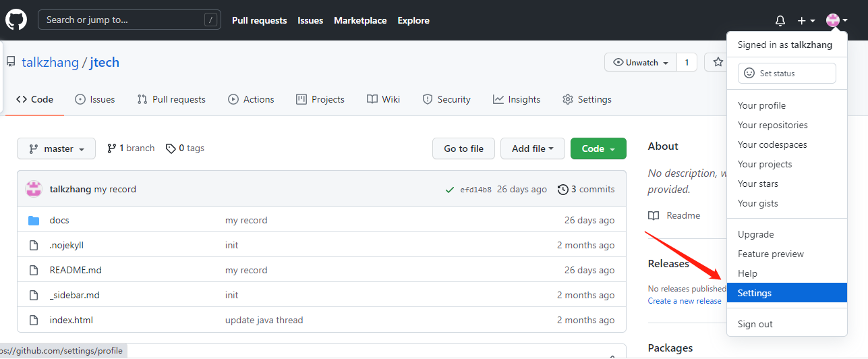Open the Pull requests repository tab
Screen dimensions: 868x359
click(x=171, y=99)
